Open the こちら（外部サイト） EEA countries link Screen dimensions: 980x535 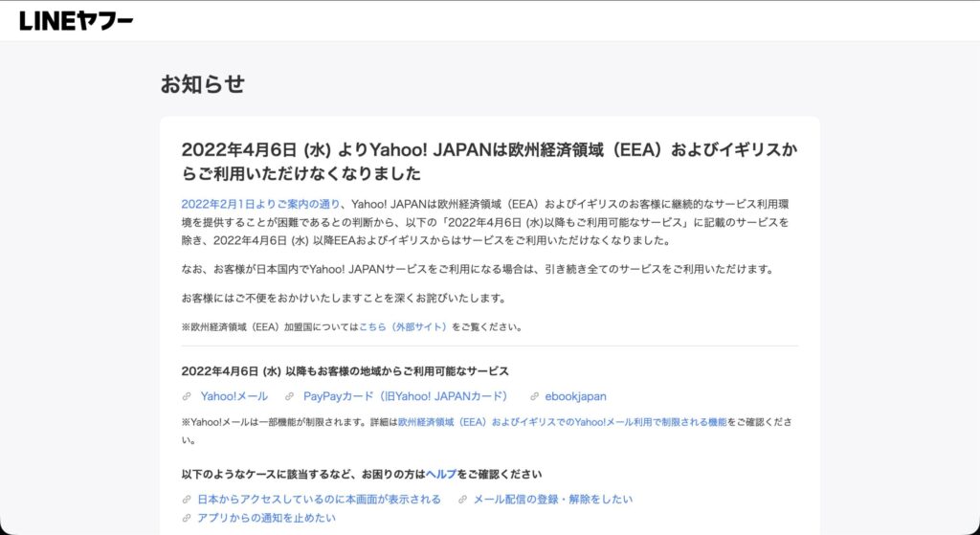(403, 326)
